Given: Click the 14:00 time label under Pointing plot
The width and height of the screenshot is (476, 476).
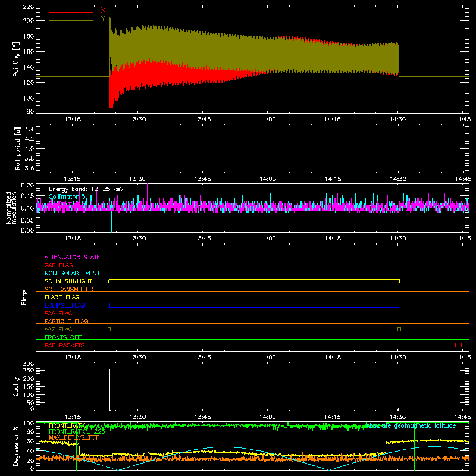Looking at the screenshot, I should tap(267, 120).
